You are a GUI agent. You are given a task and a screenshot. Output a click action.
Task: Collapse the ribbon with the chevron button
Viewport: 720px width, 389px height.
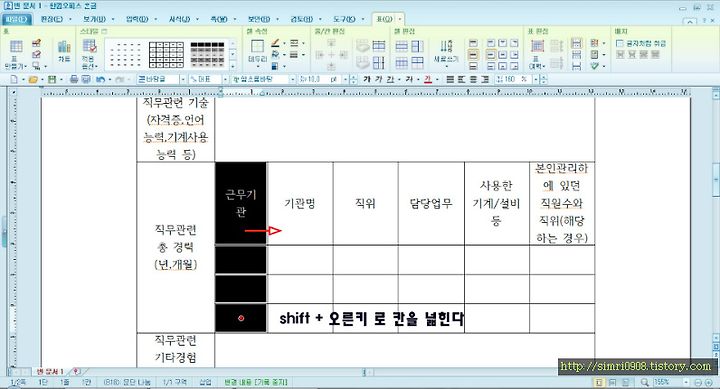click(690, 21)
